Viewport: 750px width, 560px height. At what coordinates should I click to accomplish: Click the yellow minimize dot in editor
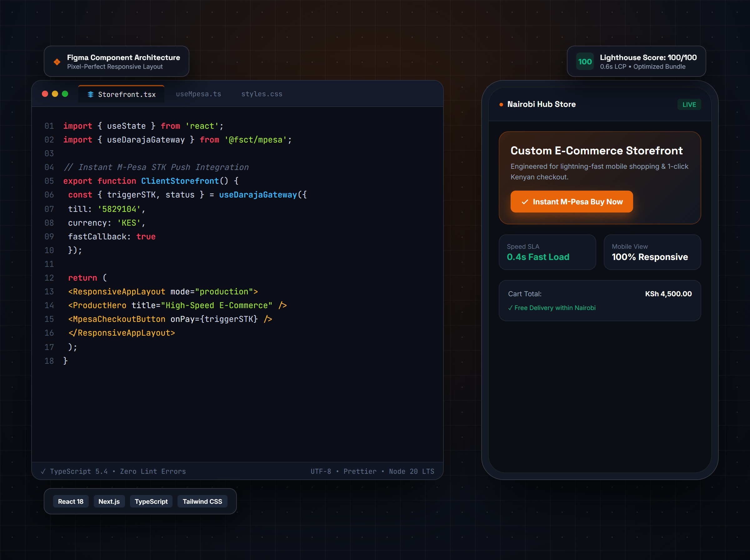click(55, 94)
